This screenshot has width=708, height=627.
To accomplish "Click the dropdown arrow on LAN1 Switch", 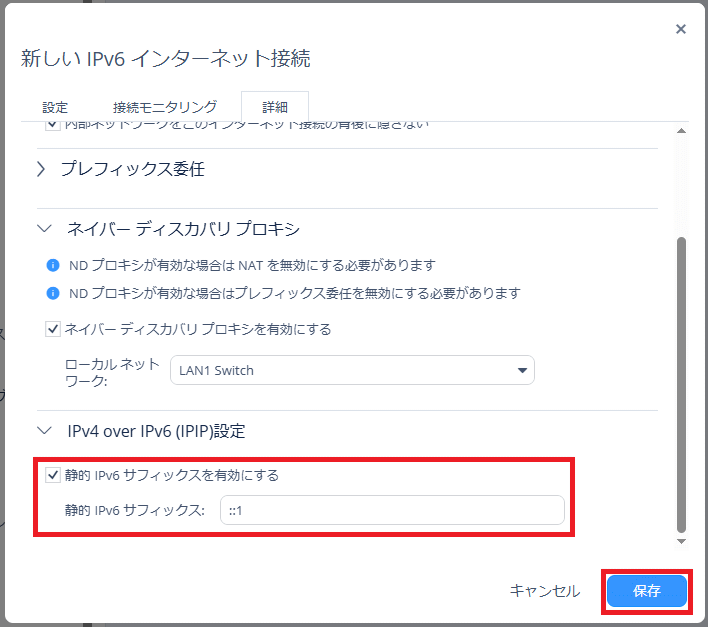I will [521, 370].
